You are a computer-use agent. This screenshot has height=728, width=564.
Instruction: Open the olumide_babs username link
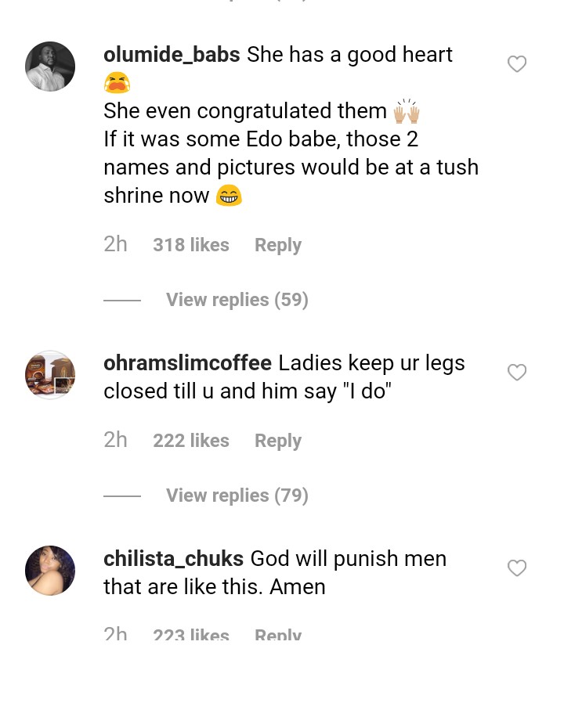click(172, 55)
